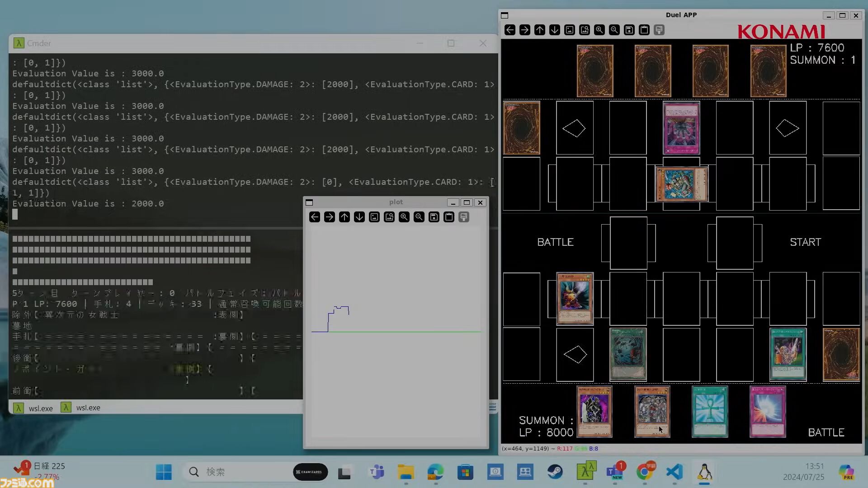Image resolution: width=868 pixels, height=488 pixels.
Task: Pick the pink trap card in player's hand
Action: coord(768,412)
